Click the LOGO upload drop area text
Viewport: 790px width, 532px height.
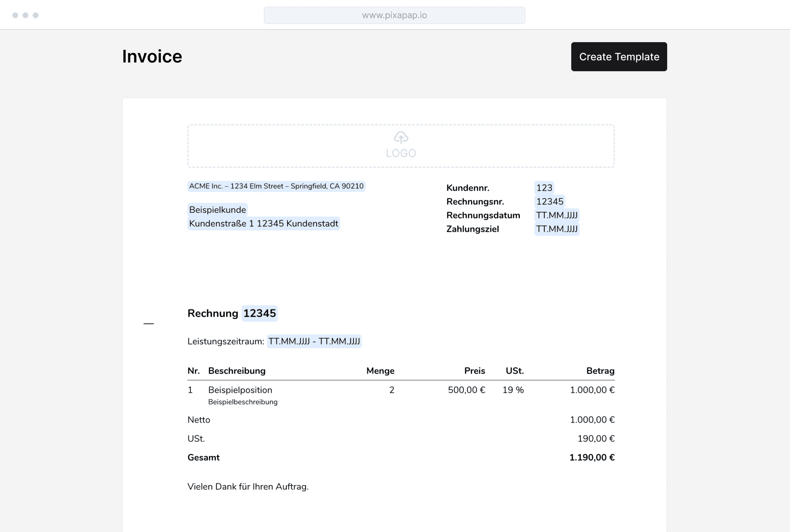[401, 153]
